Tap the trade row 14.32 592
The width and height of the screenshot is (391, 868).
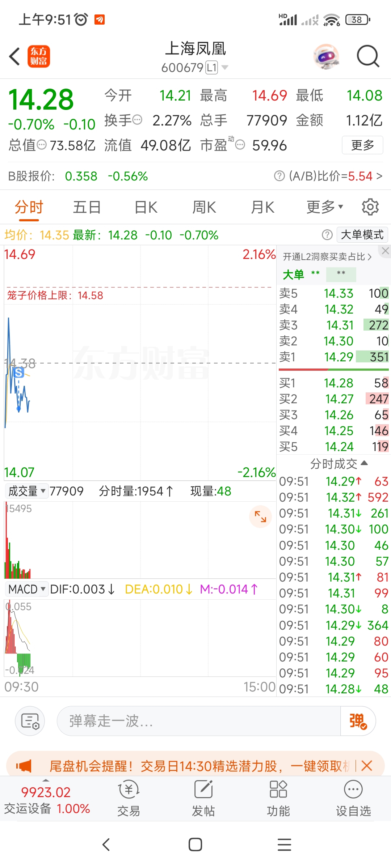(x=334, y=498)
